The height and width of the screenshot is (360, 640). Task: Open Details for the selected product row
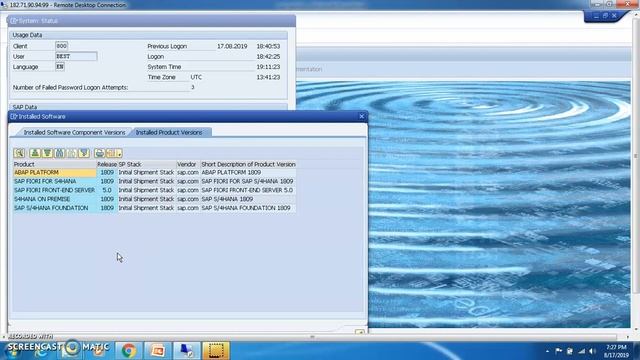(x=19, y=153)
